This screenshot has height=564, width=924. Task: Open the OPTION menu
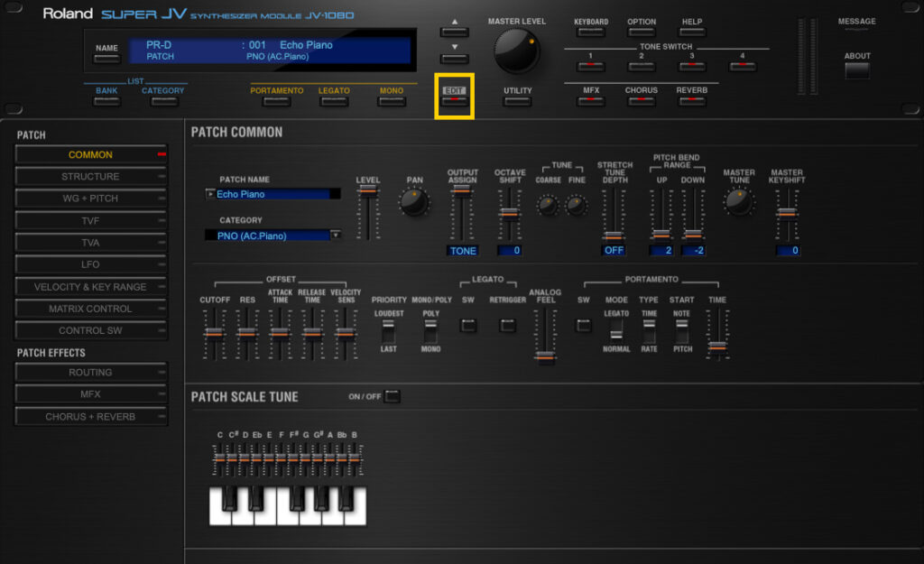[642, 32]
